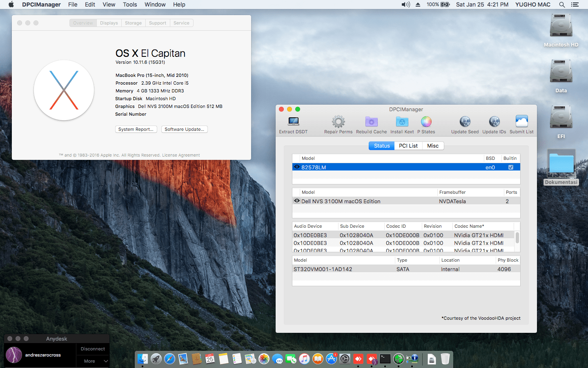Open Messages from the dock
588x368 pixels.
pyautogui.click(x=277, y=359)
